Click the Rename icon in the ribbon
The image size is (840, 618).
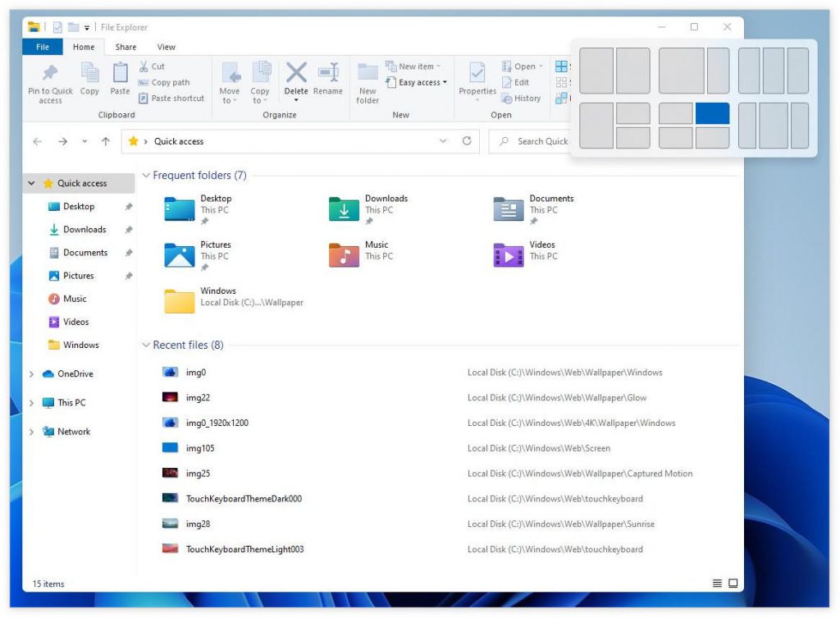(x=328, y=73)
